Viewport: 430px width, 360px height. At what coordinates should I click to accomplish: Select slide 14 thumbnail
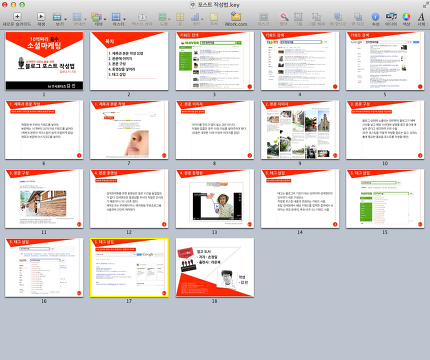(x=300, y=199)
